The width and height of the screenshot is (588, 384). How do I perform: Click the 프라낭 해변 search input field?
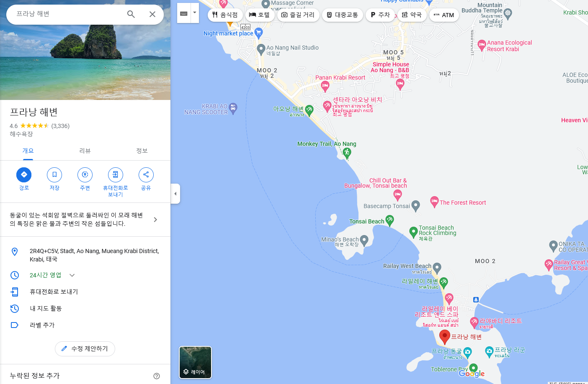[x=67, y=14]
